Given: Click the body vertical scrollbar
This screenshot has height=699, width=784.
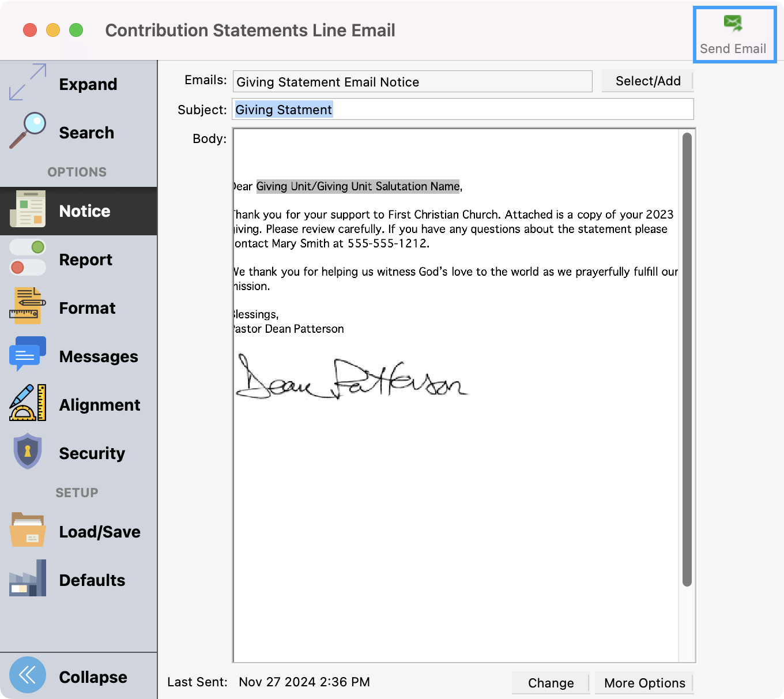Looking at the screenshot, I should tap(687, 358).
